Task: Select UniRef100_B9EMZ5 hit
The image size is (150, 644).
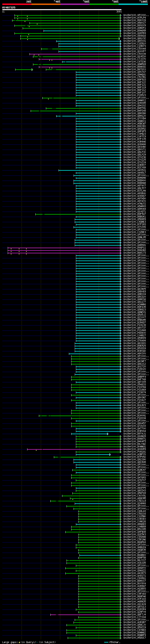Action: coord(135,346)
